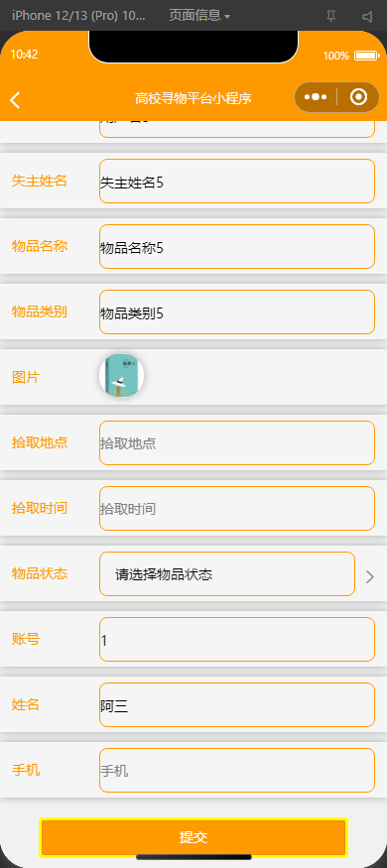Click chevron arrow next to 物品状态

tap(370, 576)
